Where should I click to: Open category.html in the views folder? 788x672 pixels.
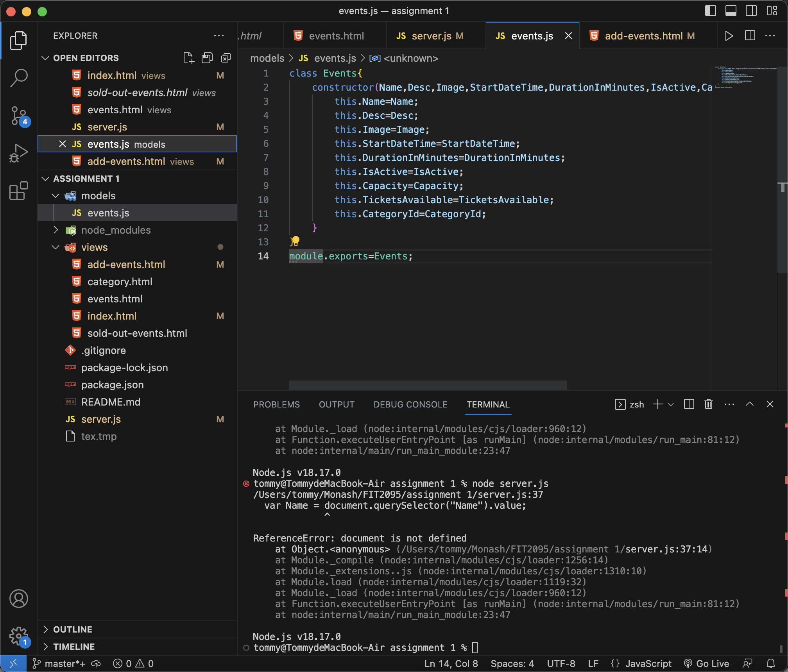click(120, 282)
